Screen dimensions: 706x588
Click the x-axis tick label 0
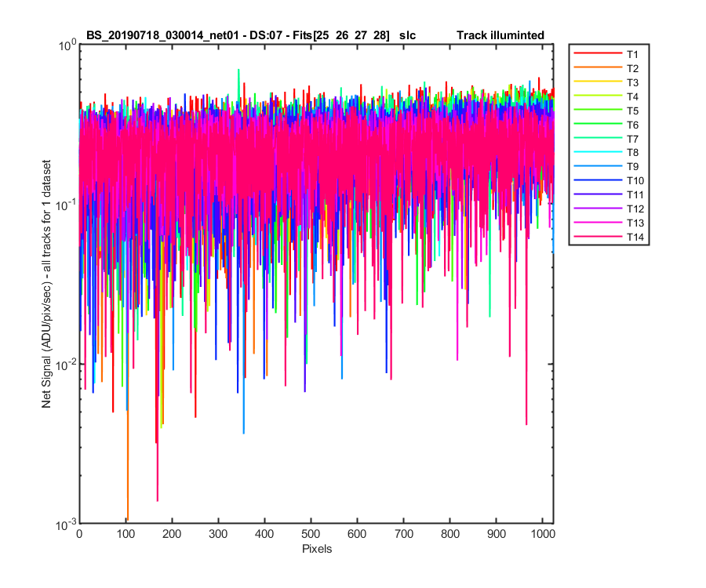pyautogui.click(x=79, y=534)
